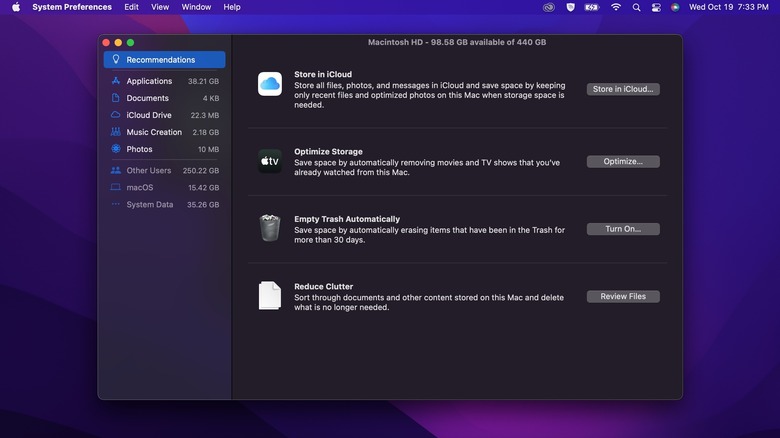Open the Apple menu
The height and width of the screenshot is (438, 780).
coord(15,7)
